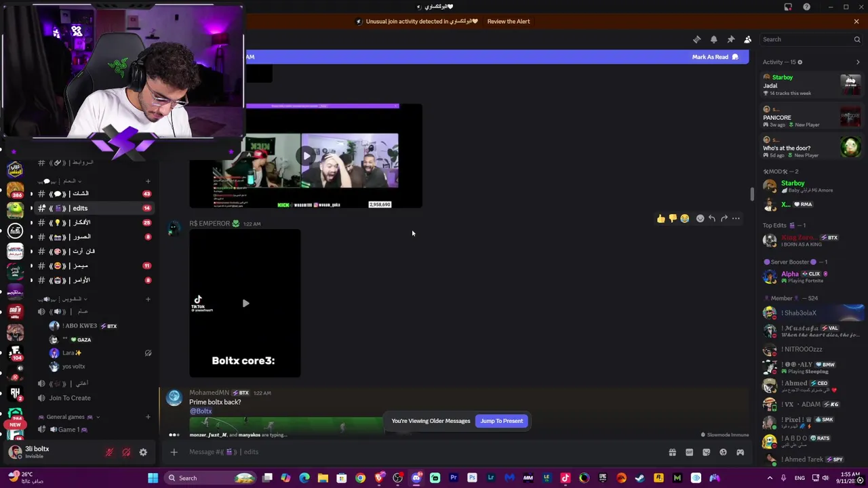Open the PANICORE activity card
Screen dimensions: 868x488
click(811, 117)
